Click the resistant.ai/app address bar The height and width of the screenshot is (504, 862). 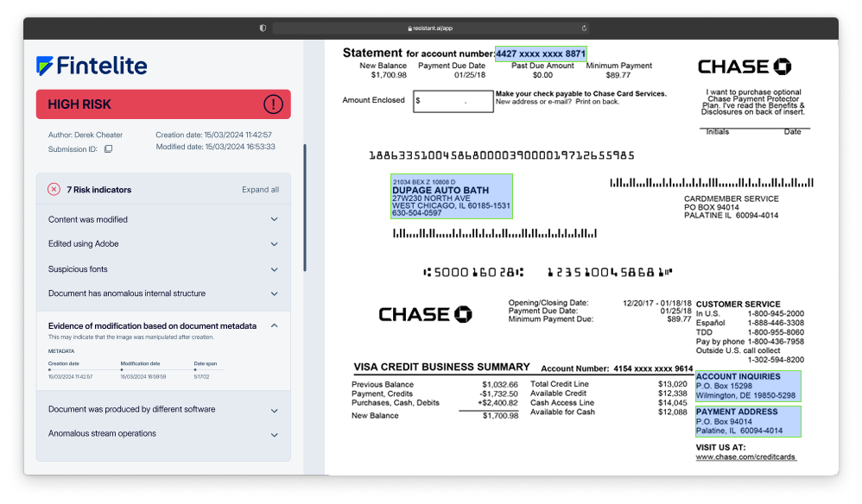(x=432, y=28)
